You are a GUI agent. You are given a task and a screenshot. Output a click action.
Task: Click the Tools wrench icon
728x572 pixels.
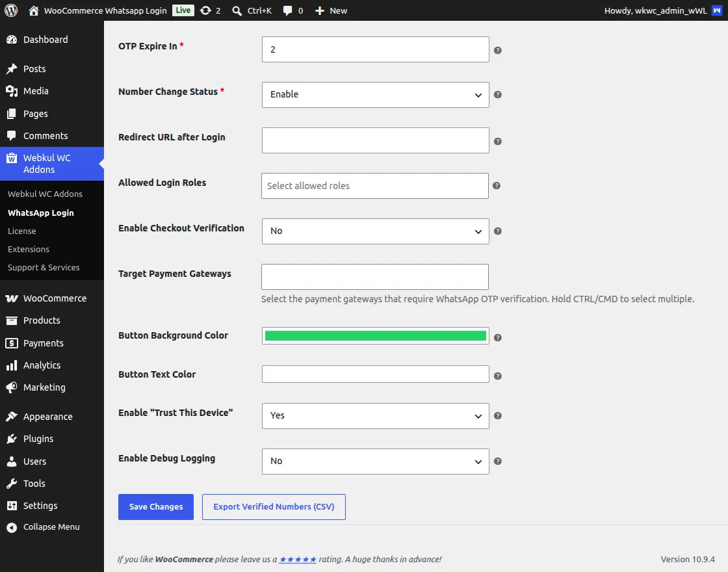[12, 484]
